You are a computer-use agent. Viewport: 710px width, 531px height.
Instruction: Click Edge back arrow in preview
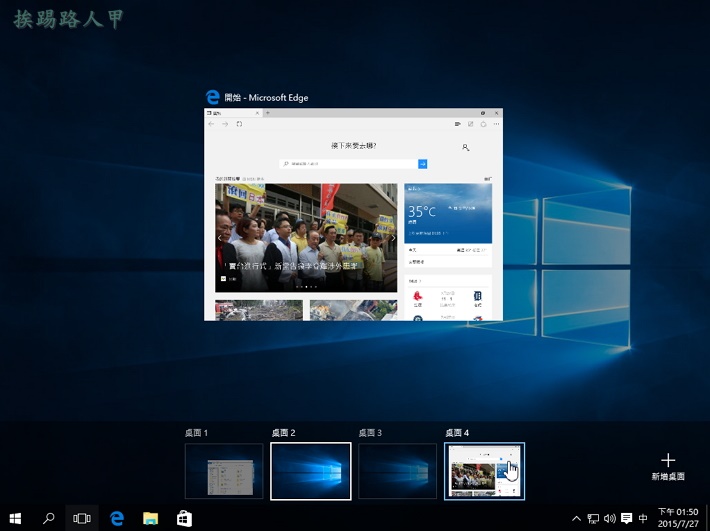tap(211, 124)
